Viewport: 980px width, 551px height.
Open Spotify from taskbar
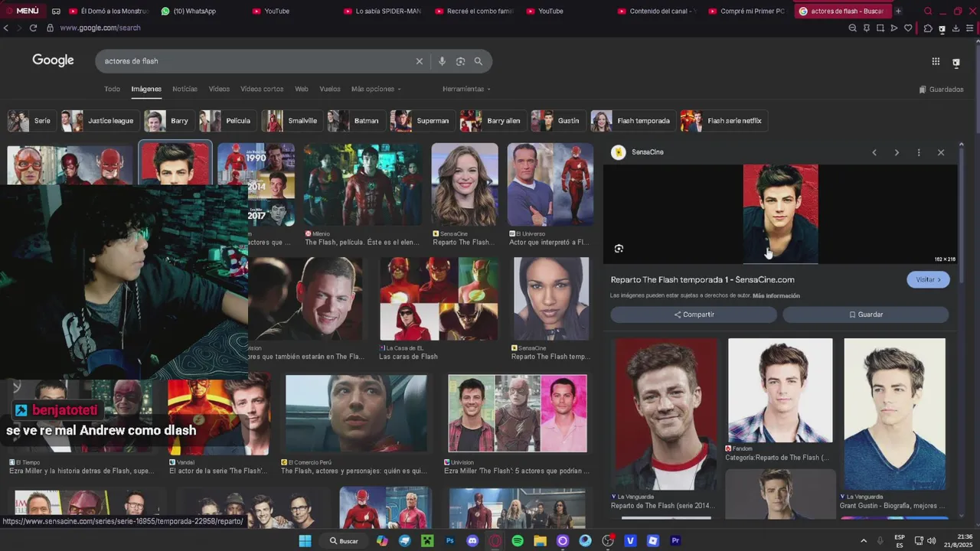point(518,540)
